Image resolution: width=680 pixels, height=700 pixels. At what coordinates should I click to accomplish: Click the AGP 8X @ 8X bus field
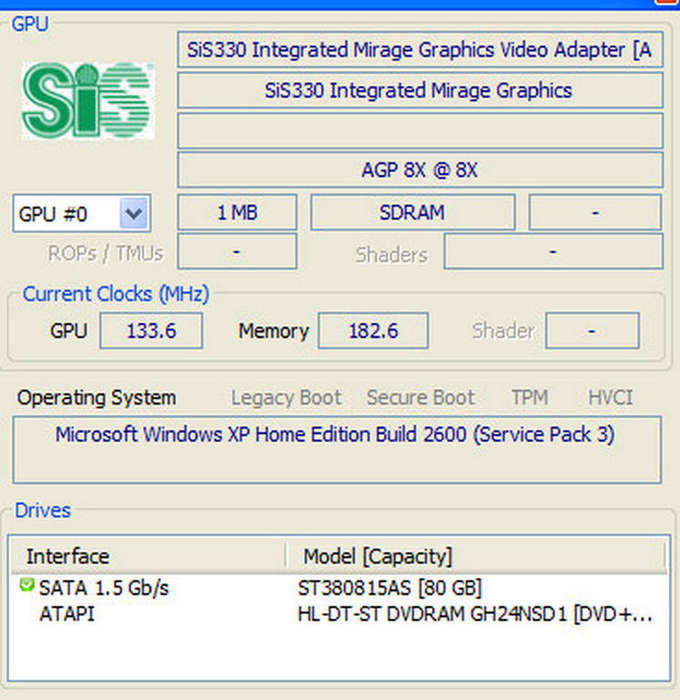pyautogui.click(x=420, y=170)
